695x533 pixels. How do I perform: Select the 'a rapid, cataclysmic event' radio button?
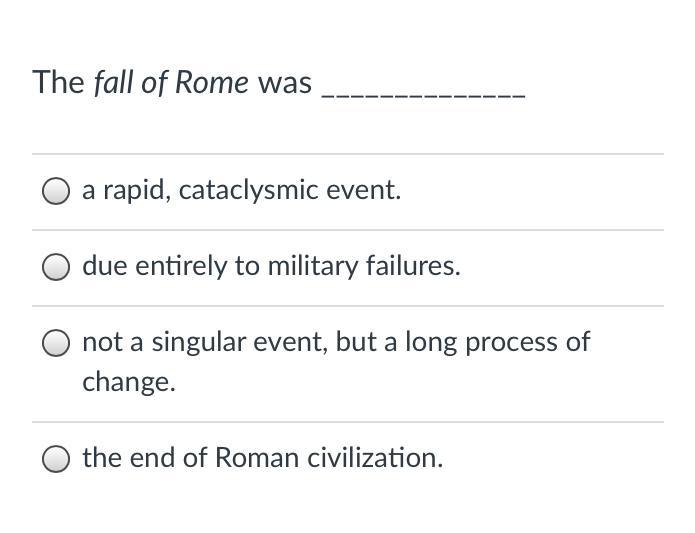point(56,191)
